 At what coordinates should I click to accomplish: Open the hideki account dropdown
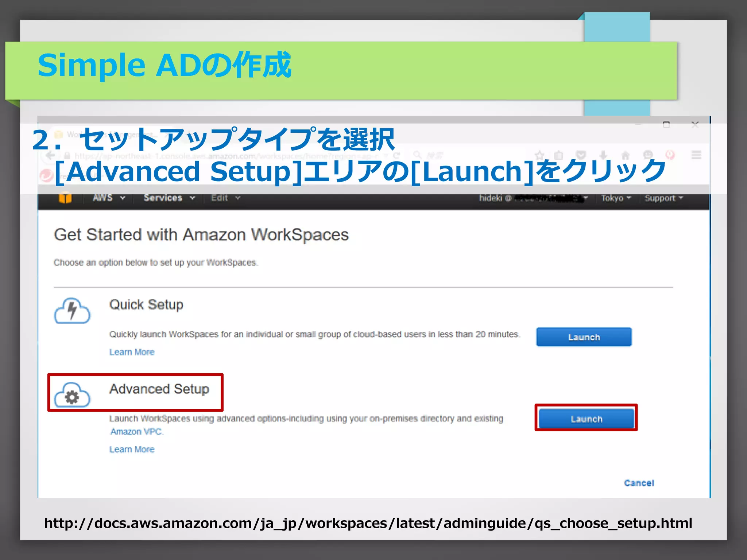533,198
